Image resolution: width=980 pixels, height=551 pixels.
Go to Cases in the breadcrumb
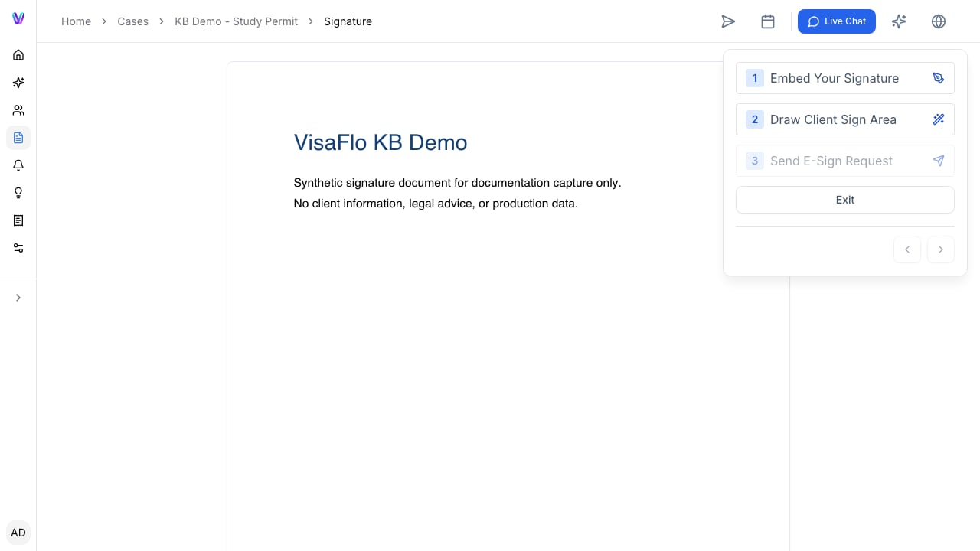coord(132,21)
